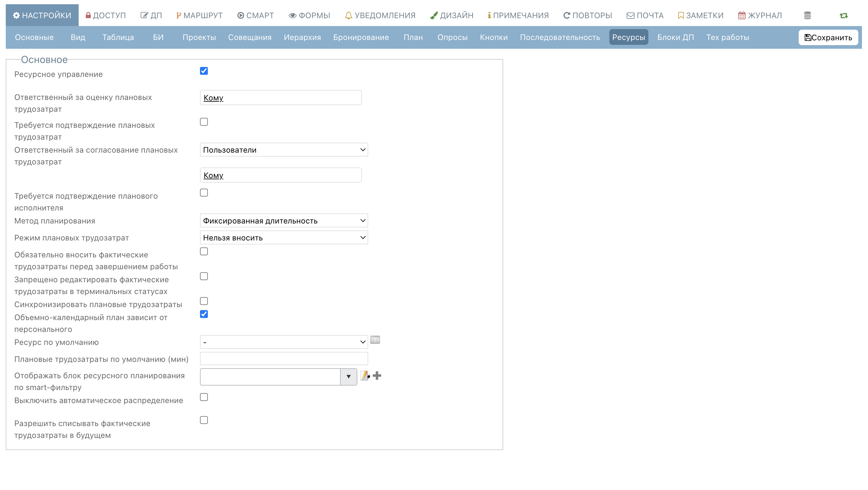Open the table icon next to default resource
868x490 pixels.
pyautogui.click(x=375, y=339)
